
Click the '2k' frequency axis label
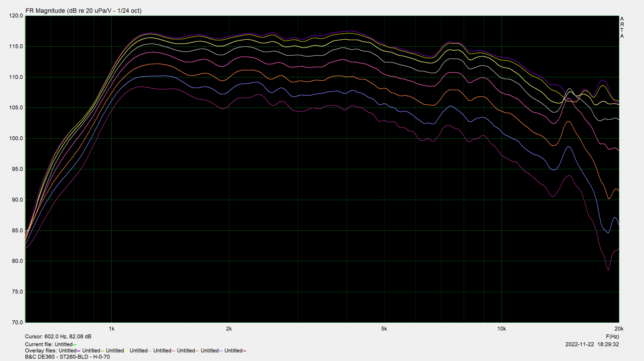click(229, 329)
